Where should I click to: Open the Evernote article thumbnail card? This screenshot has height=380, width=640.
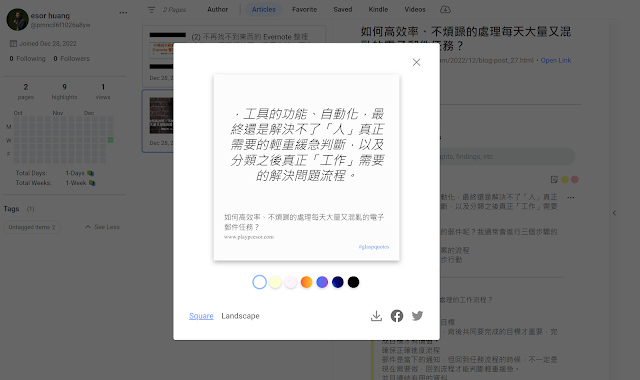(167, 50)
